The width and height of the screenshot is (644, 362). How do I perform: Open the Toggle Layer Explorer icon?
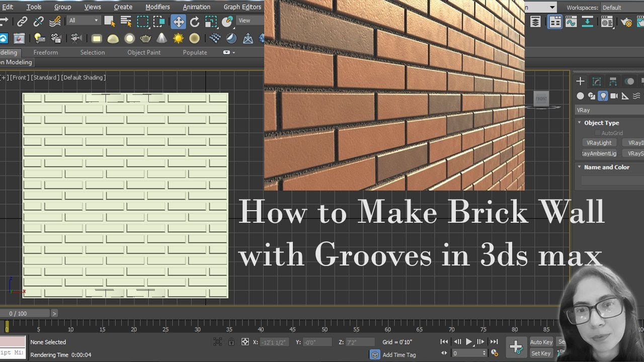point(536,22)
